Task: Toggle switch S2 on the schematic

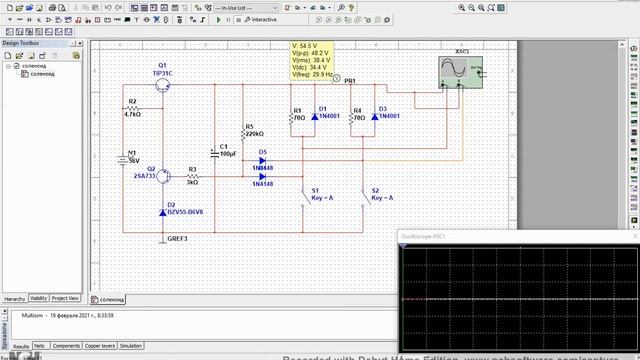Action: pos(366,198)
